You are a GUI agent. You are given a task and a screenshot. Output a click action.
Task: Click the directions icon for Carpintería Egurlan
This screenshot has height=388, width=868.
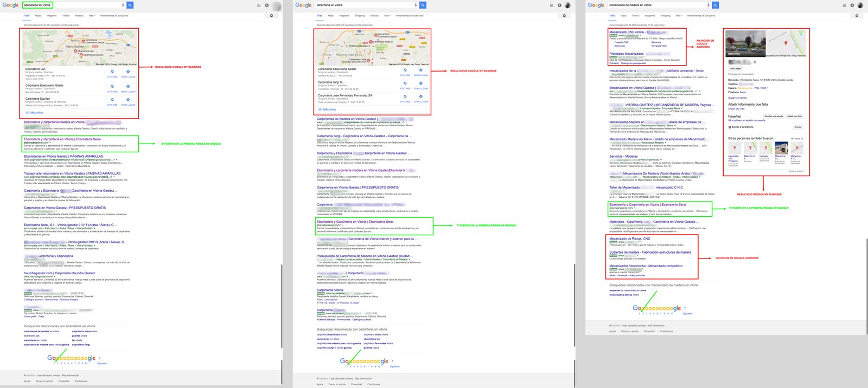128,100
